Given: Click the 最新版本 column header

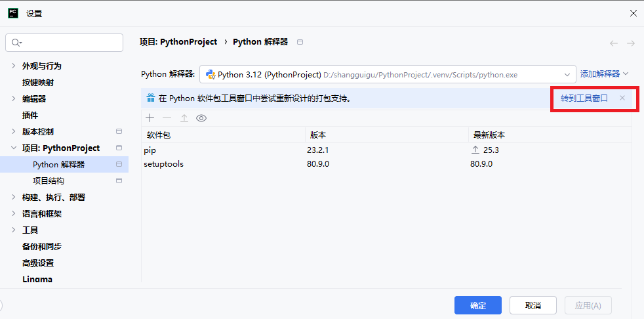Looking at the screenshot, I should point(550,135).
